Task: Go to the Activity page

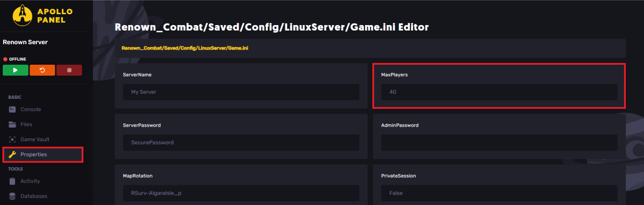Action: 30,181
